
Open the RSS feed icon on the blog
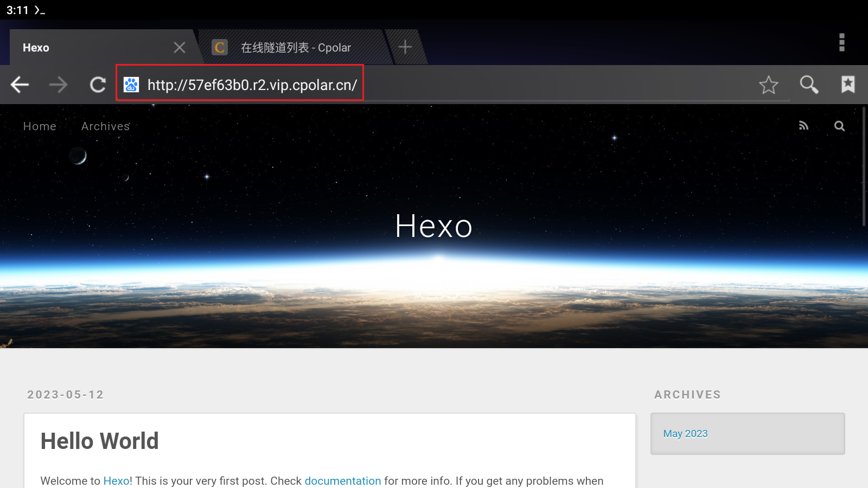click(803, 126)
